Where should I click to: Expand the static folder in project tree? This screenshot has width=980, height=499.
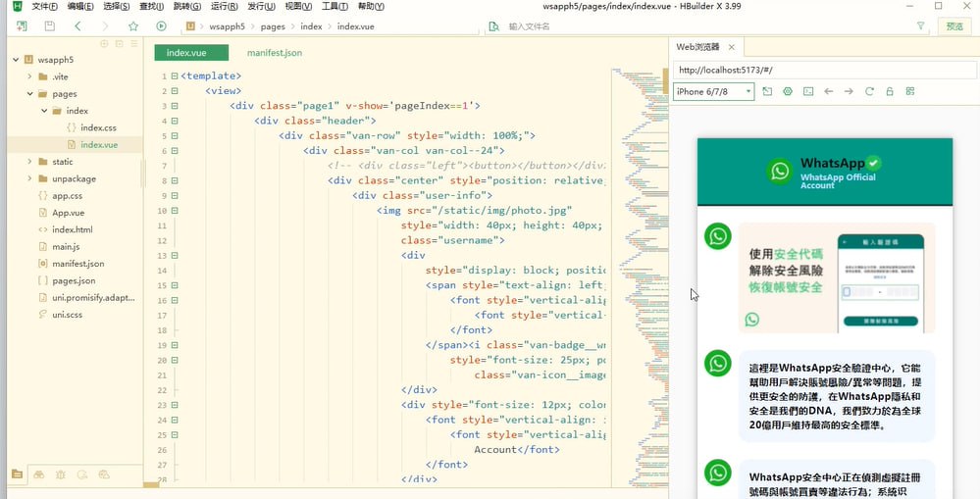pyautogui.click(x=29, y=162)
